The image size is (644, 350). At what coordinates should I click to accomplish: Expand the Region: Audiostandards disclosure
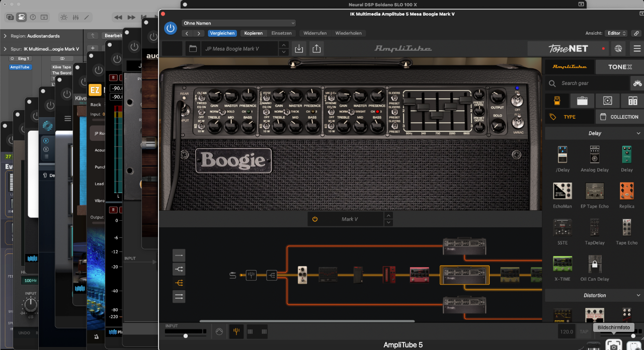pyautogui.click(x=5, y=36)
